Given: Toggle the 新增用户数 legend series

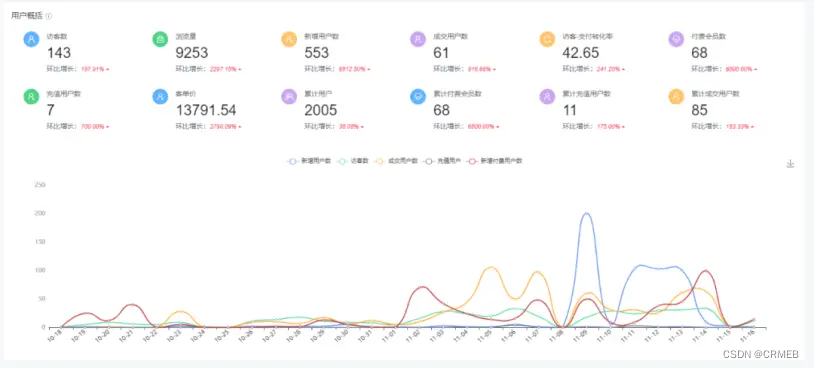Looking at the screenshot, I should click(x=309, y=161).
